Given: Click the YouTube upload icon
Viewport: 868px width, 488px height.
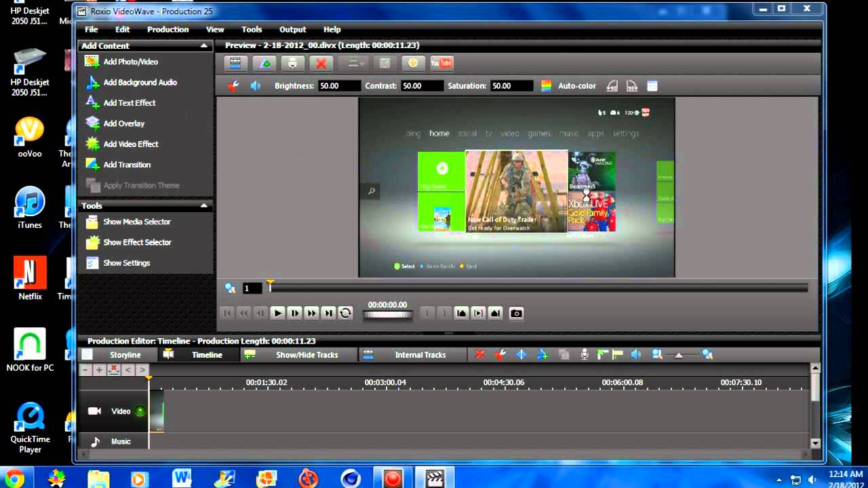Looking at the screenshot, I should 441,63.
